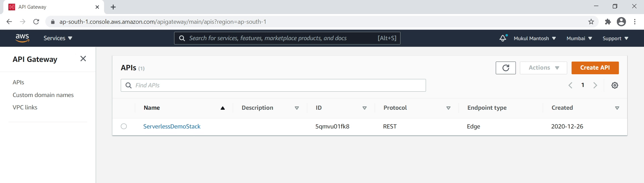Select the ServerlessDemoStack radio button

point(124,126)
